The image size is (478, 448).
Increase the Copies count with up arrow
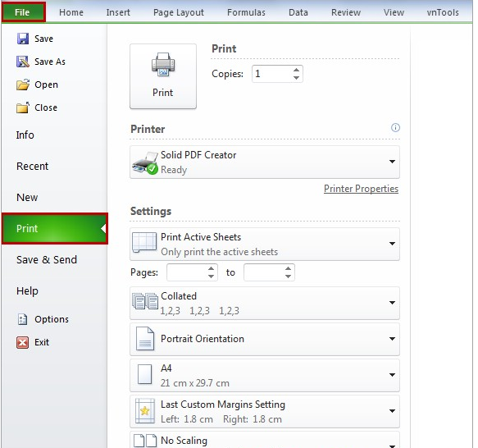pos(296,71)
